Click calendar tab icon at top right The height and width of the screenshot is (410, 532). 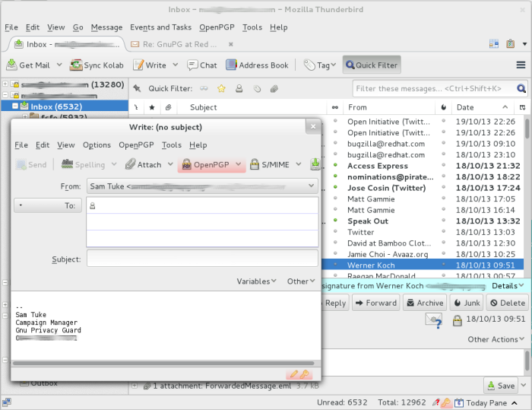point(494,44)
